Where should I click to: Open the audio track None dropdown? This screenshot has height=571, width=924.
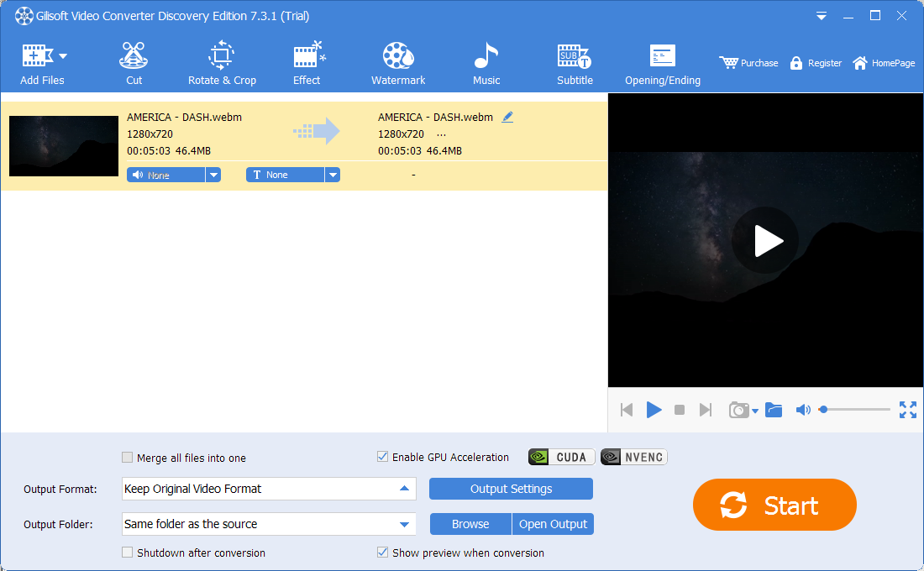click(213, 175)
